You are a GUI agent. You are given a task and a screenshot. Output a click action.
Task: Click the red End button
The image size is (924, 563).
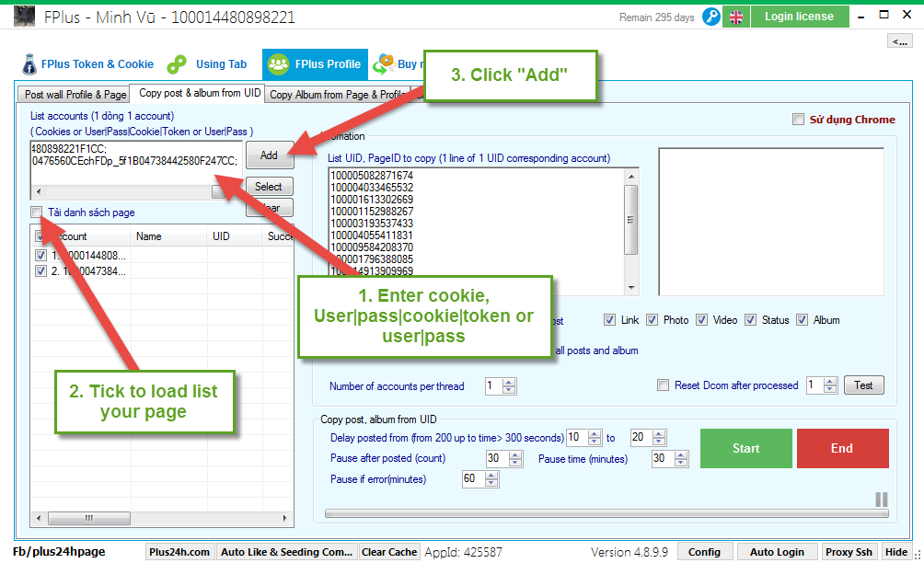tap(843, 448)
